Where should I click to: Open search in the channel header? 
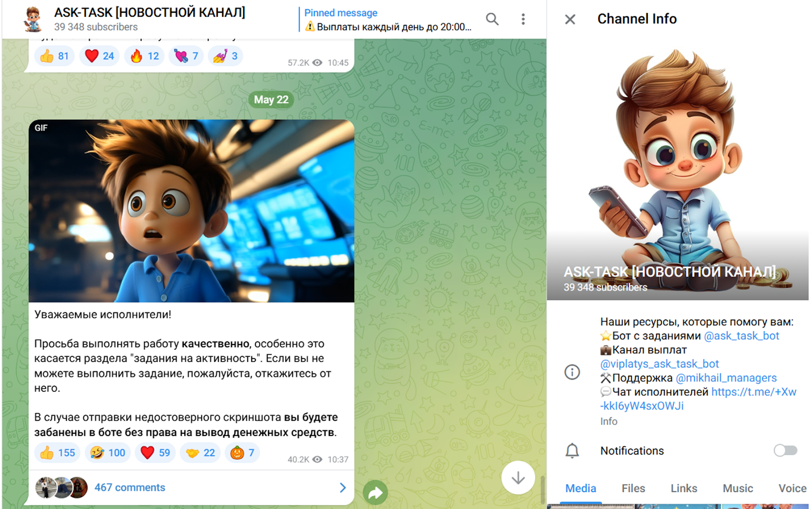tap(492, 19)
